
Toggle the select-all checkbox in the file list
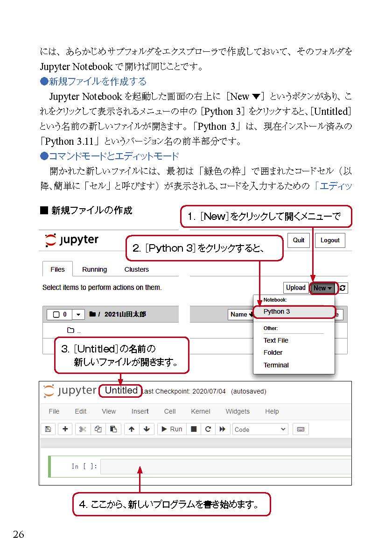[x=56, y=315]
